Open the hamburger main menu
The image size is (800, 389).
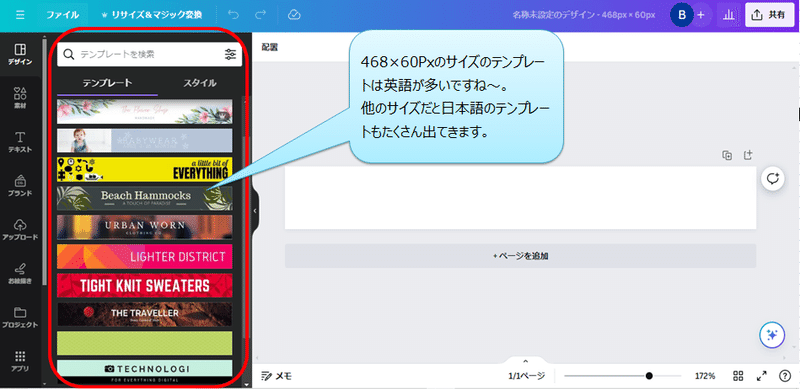click(20, 15)
